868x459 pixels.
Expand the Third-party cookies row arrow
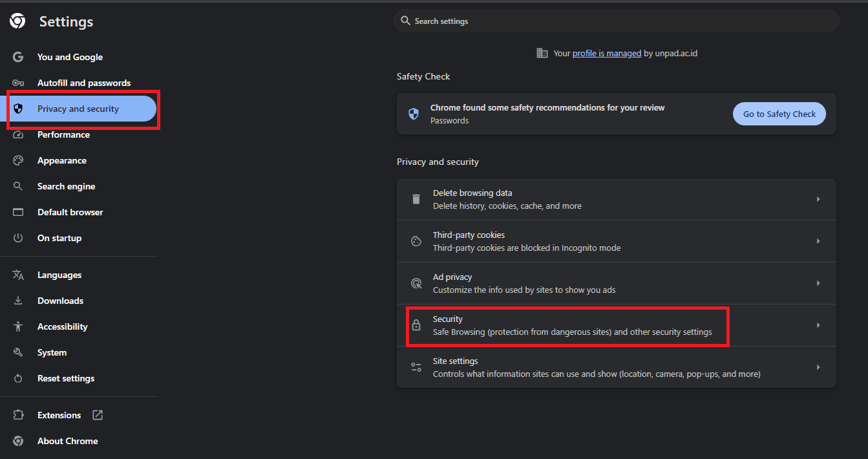818,241
